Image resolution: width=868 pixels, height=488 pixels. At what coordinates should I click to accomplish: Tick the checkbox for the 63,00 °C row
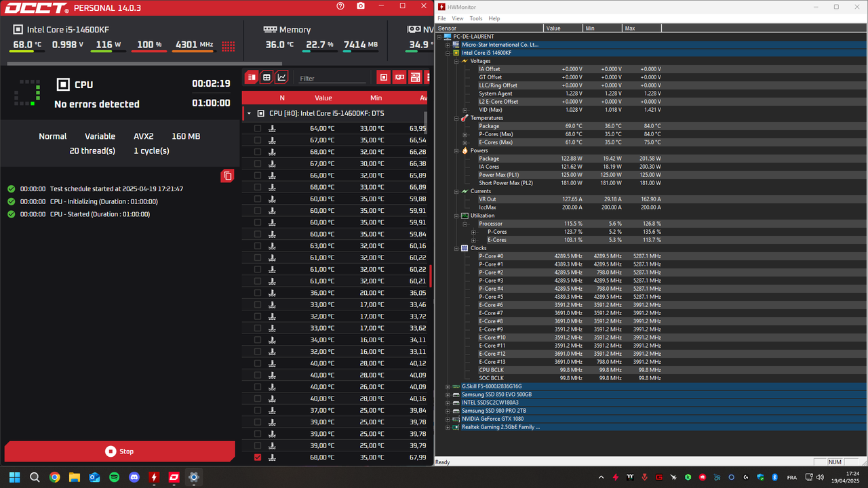pos(258,246)
